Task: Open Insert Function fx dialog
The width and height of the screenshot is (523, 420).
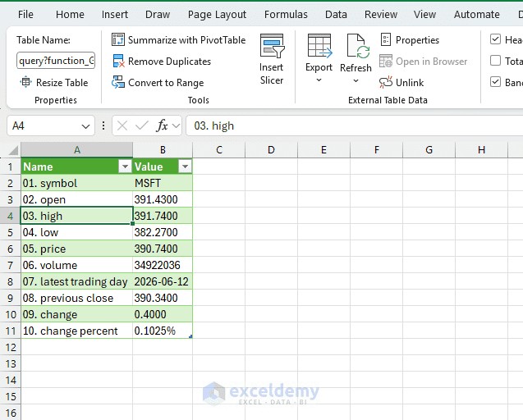Action: click(162, 126)
